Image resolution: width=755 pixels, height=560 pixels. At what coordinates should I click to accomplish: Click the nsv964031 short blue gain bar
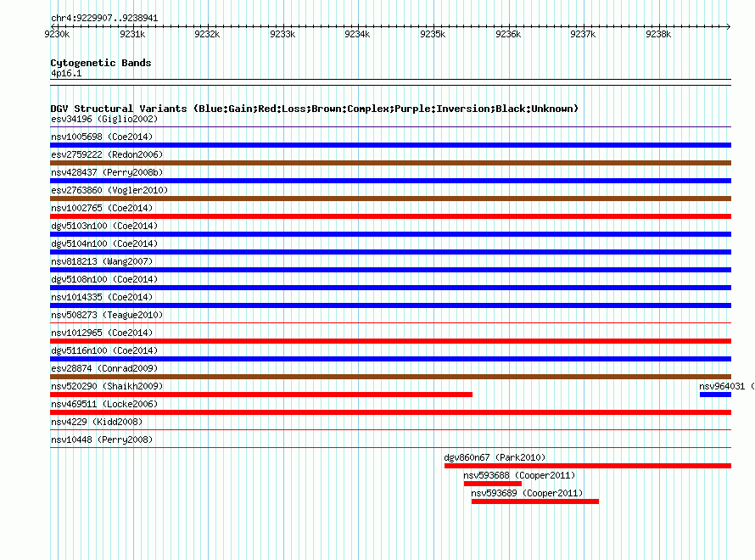click(x=715, y=395)
